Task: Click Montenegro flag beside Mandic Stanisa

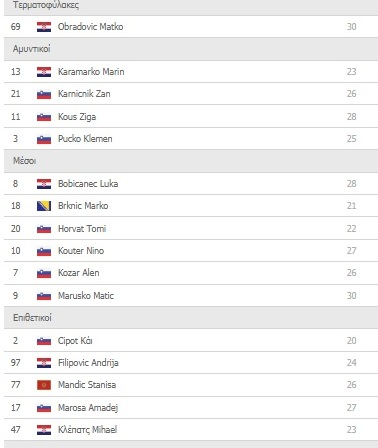Action: click(x=44, y=385)
